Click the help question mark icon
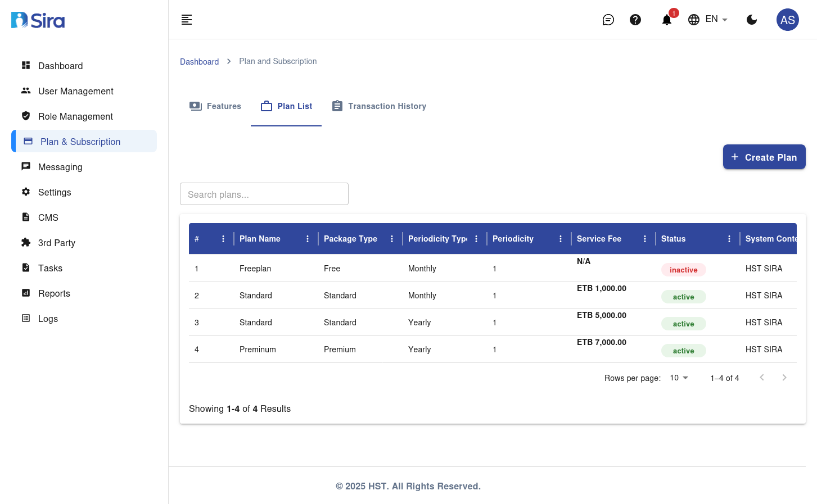Image resolution: width=817 pixels, height=504 pixels. (x=635, y=19)
